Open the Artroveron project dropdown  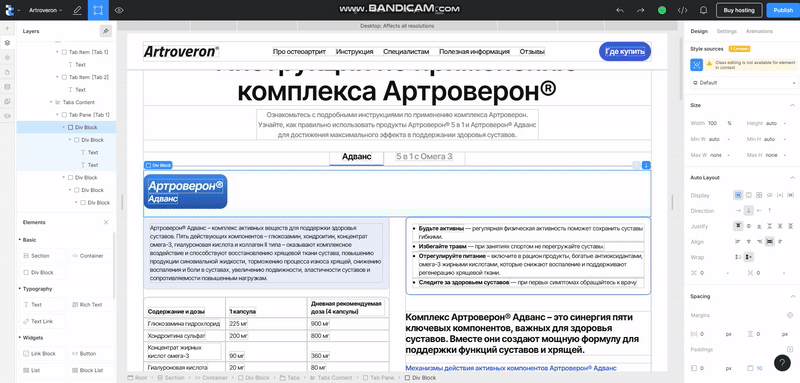point(45,10)
